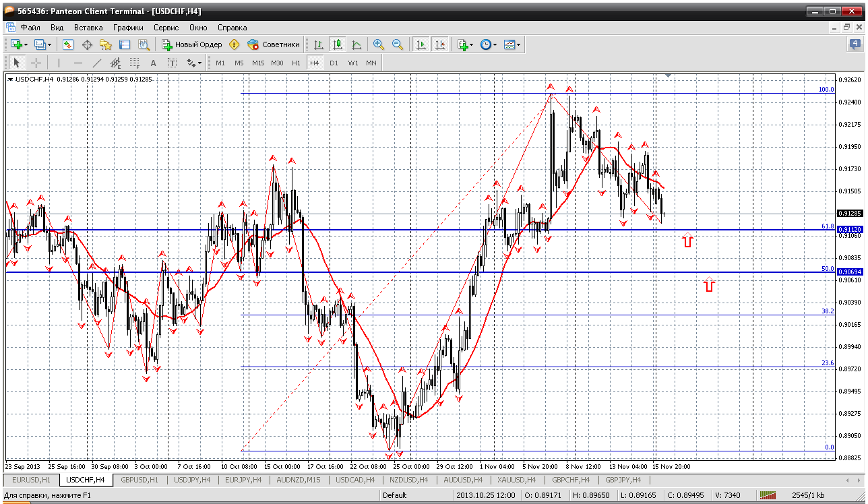This screenshot has height=504, width=868.
Task: Toggle chart shift button
Action: (440, 44)
